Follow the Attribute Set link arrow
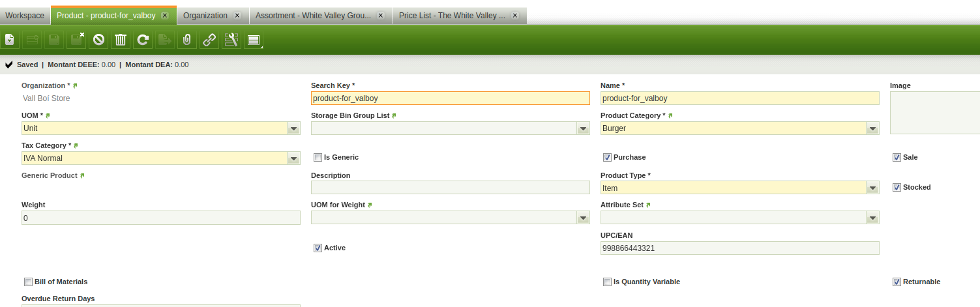980x307 pixels. tap(649, 205)
